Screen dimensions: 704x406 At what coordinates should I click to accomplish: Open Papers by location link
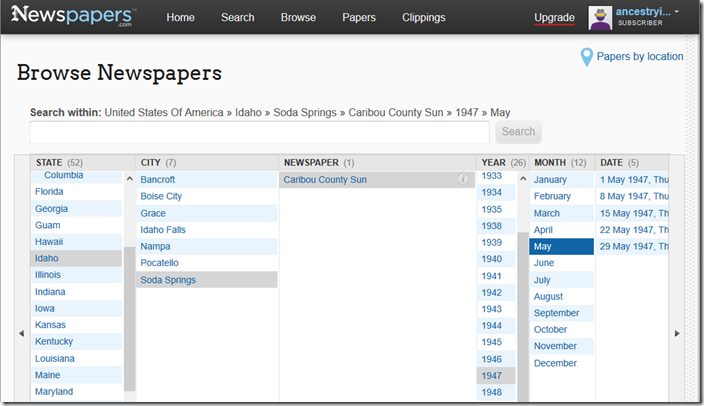tap(640, 57)
